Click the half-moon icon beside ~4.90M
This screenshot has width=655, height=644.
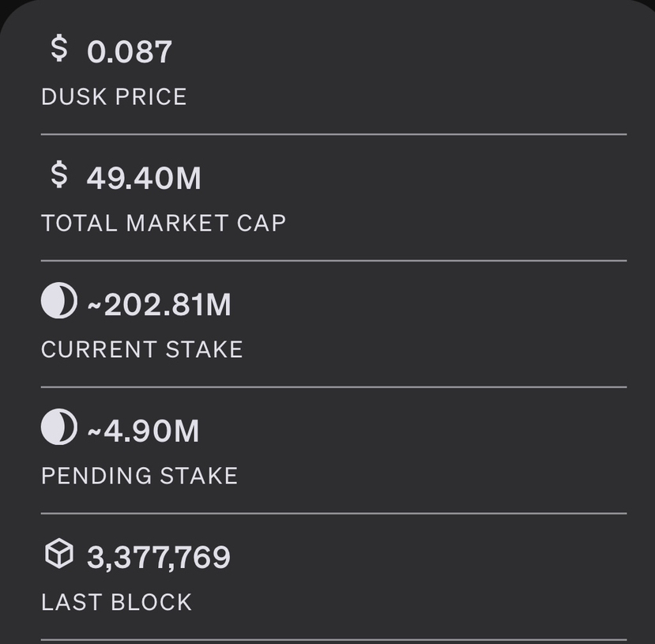[59, 428]
